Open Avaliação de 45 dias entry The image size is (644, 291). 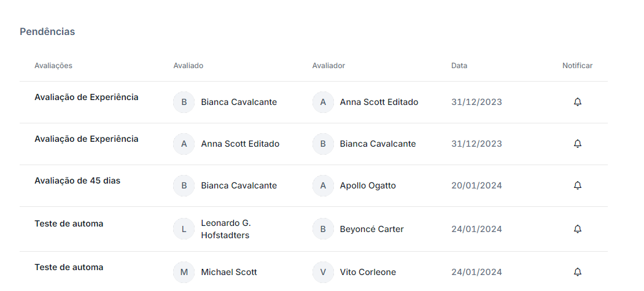[x=77, y=180]
